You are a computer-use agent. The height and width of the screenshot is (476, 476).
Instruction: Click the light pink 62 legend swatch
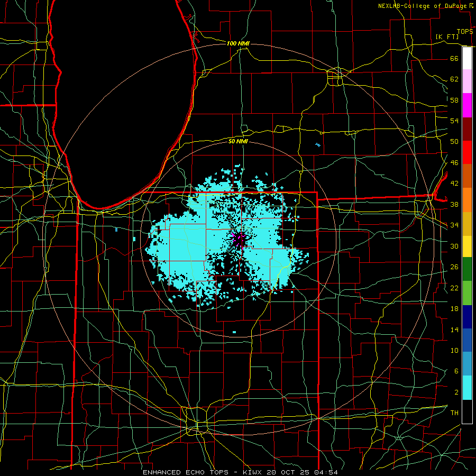pos(467,81)
